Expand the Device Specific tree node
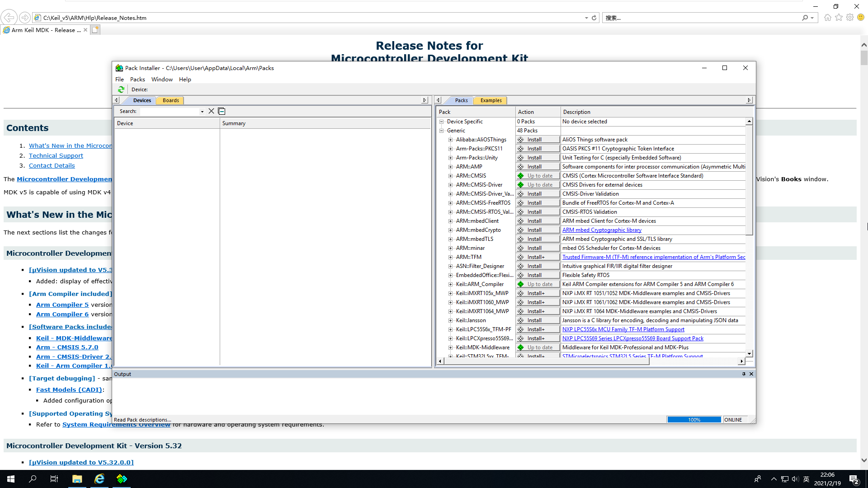This screenshot has height=488, width=868. coord(442,121)
